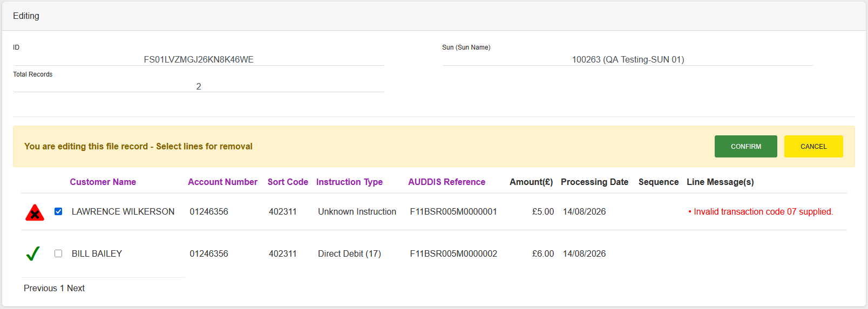
Task: Click the red error warning icon for Lawrence Wilkerson
Action: pos(35,212)
